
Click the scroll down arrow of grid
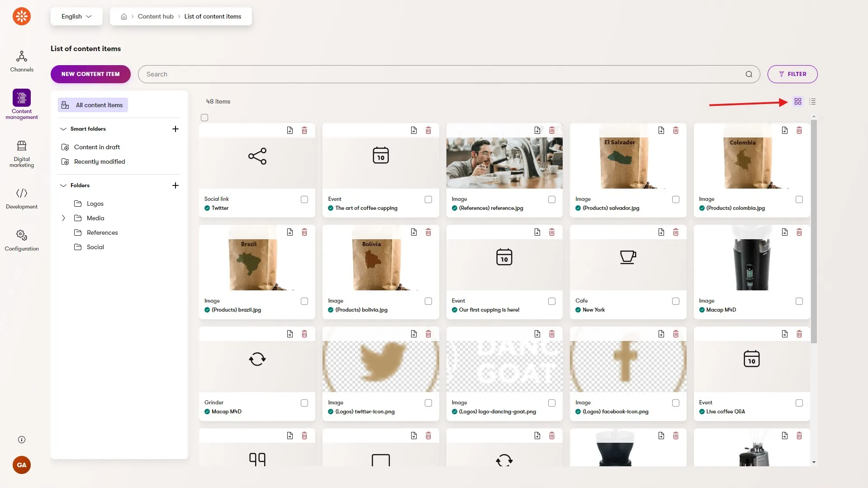click(814, 462)
